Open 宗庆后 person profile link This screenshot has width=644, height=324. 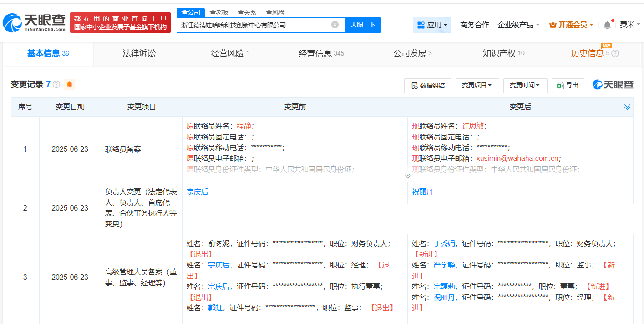click(197, 192)
